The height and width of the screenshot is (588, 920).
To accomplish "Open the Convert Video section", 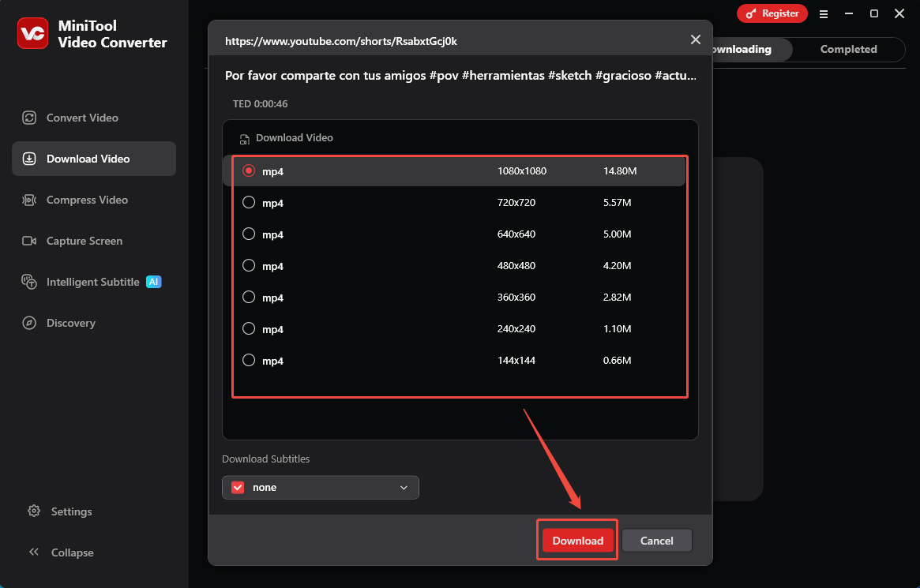I will tap(81, 117).
